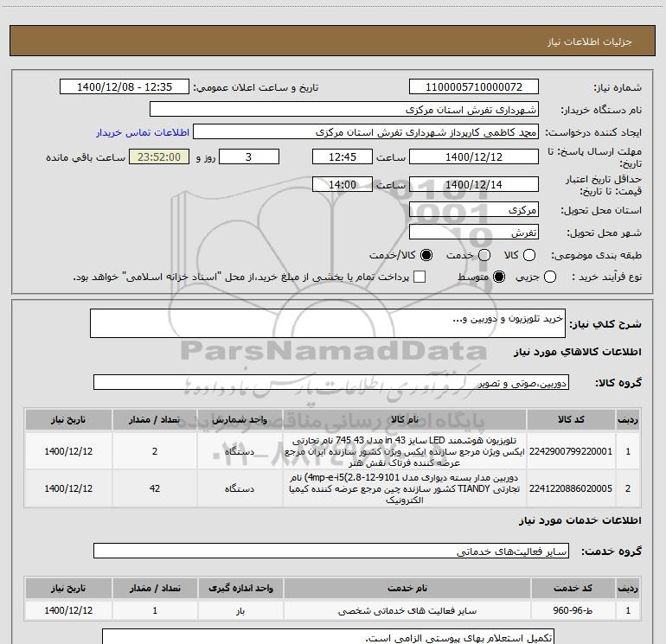The image size is (666, 644).
Task: Click the delivery province field مرکزی
Action: 474,209
